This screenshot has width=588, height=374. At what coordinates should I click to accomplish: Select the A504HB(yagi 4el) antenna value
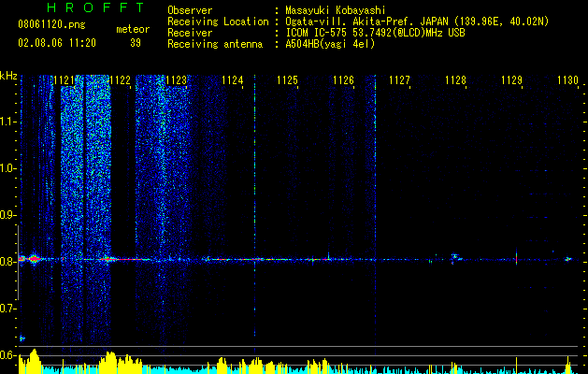(x=330, y=44)
